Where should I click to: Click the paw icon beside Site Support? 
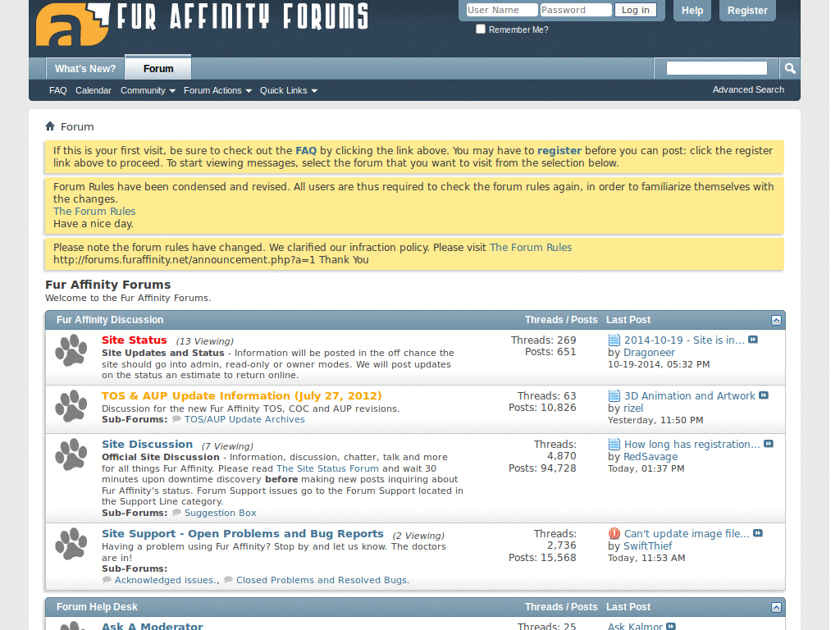[71, 544]
